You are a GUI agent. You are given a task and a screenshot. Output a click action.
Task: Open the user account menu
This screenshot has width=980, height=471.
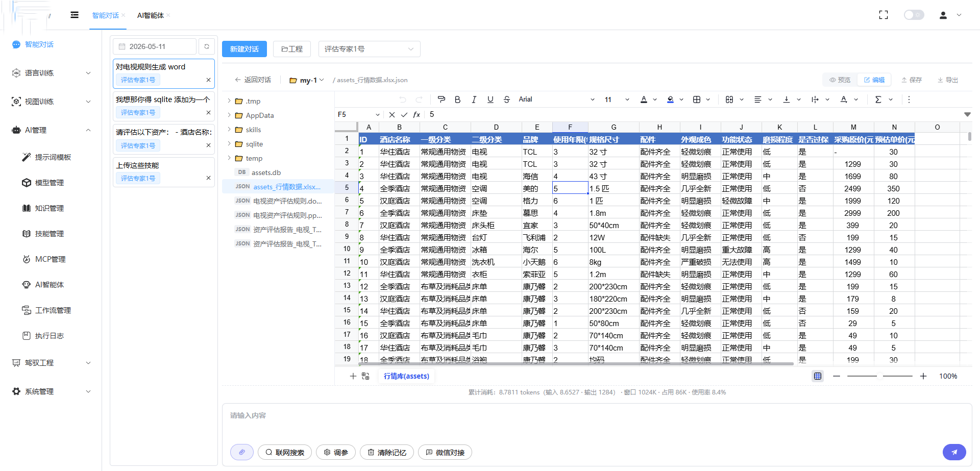950,15
